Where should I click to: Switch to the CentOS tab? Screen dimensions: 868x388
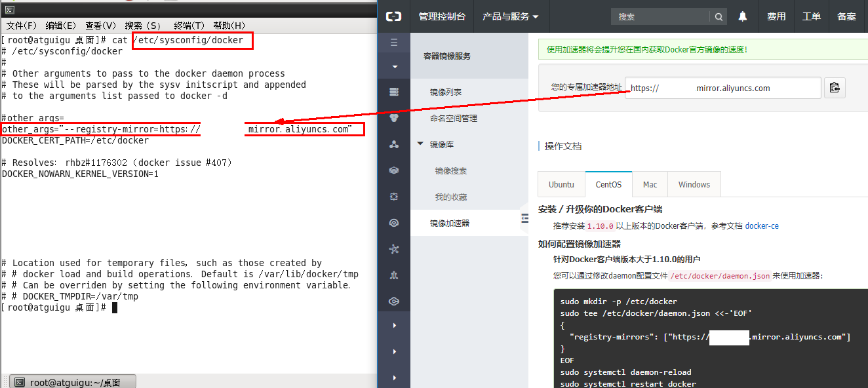click(x=608, y=184)
